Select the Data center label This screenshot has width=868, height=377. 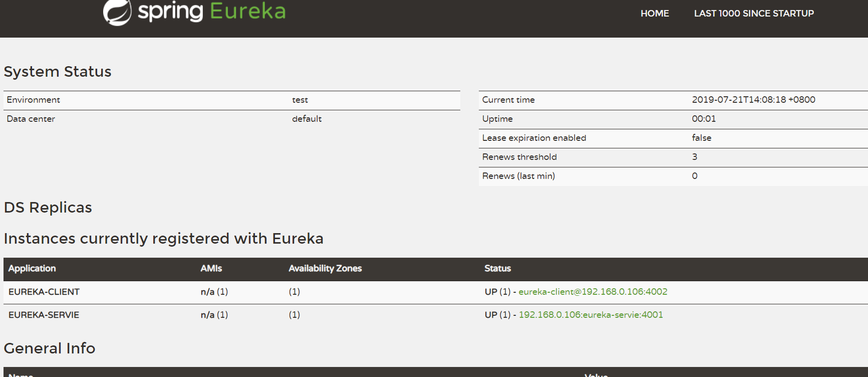31,119
